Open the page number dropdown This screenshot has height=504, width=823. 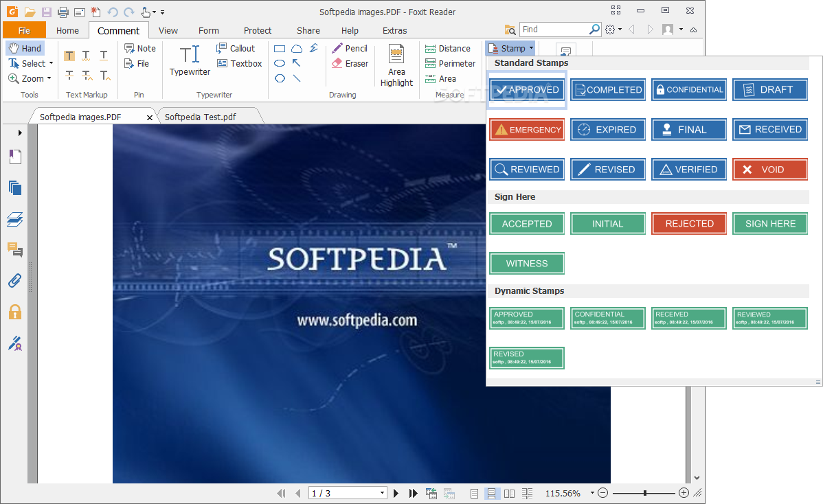382,493
